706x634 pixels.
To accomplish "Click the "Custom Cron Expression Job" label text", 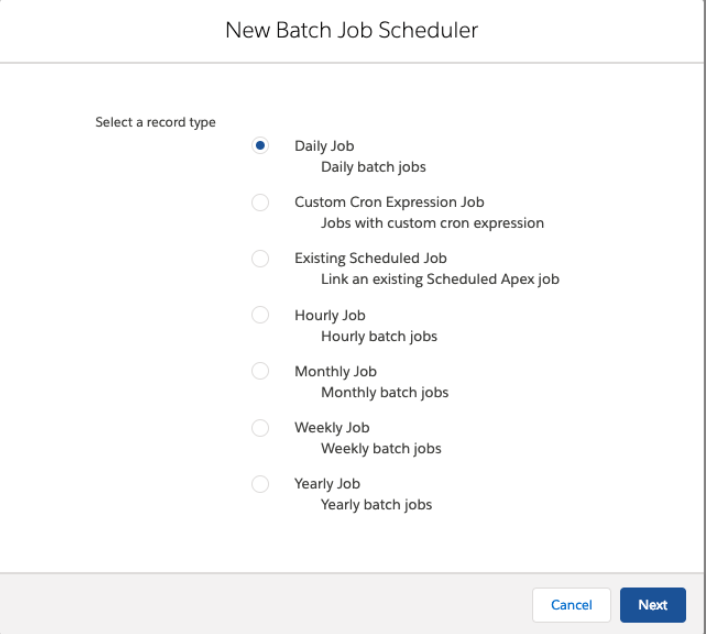I will [x=389, y=202].
